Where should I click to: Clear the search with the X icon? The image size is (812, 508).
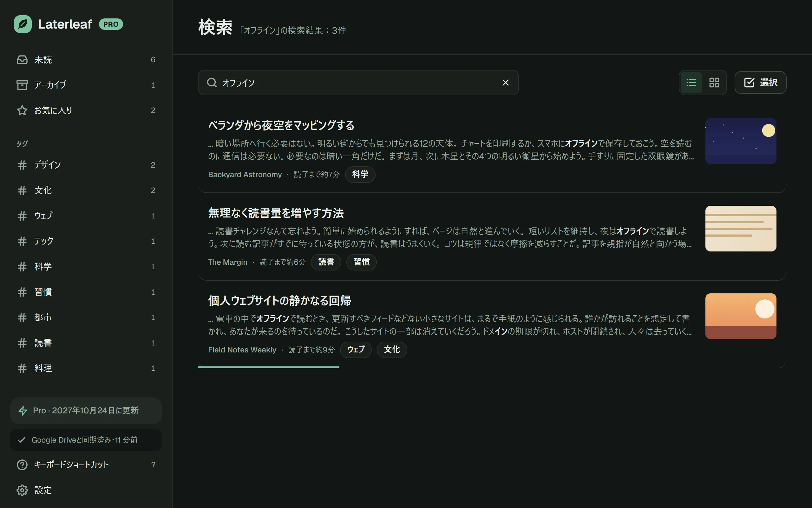coord(505,83)
